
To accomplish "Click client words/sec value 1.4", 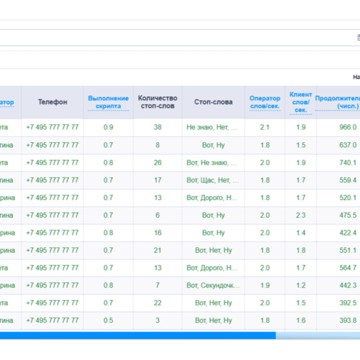I will coord(301,233).
